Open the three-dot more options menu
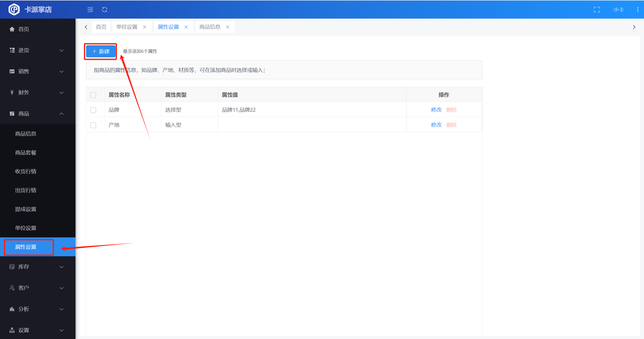Screen dimensions: 644x339 [x=637, y=10]
